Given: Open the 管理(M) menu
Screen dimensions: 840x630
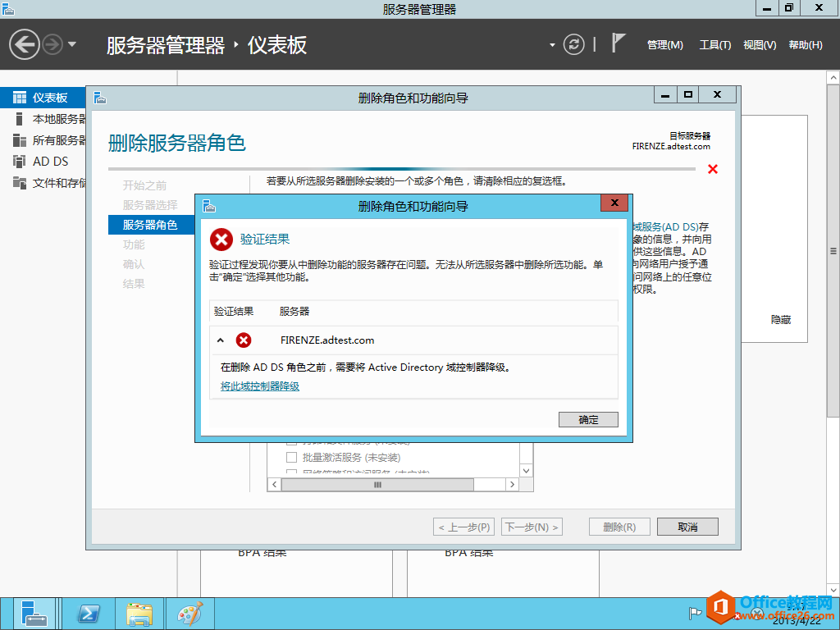Looking at the screenshot, I should [x=664, y=45].
